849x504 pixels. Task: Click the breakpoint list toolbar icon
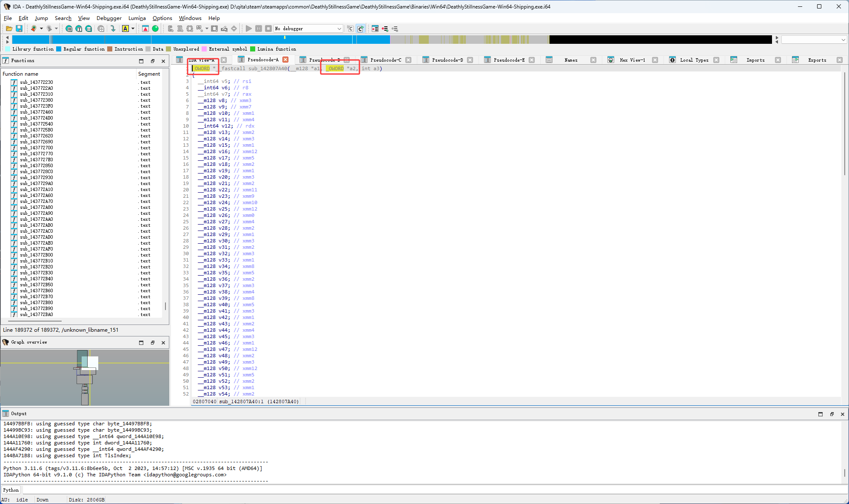coord(375,28)
